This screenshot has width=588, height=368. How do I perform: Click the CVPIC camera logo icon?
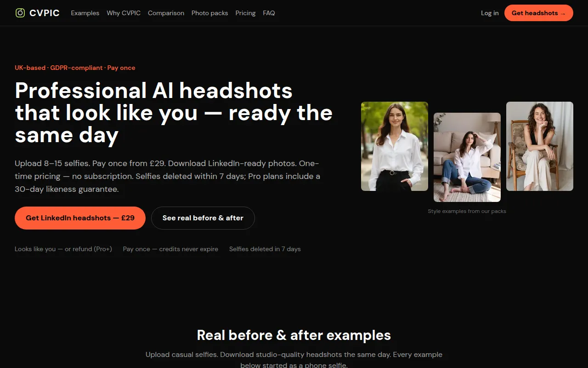coord(20,13)
